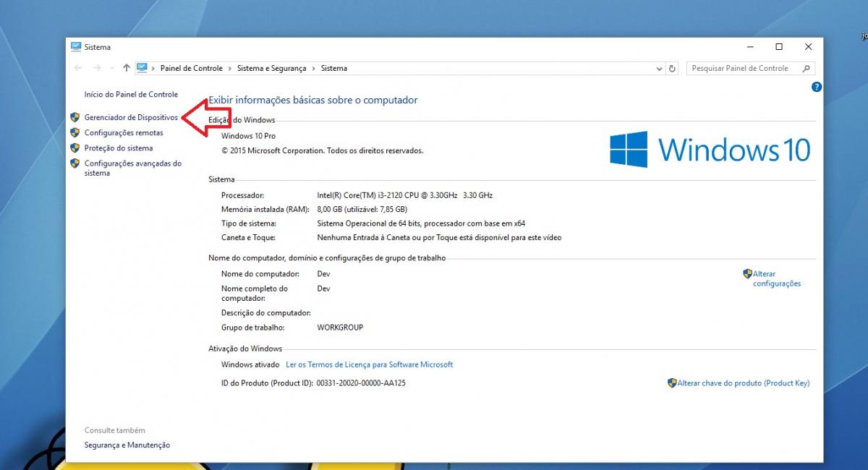Image resolution: width=868 pixels, height=470 pixels.
Task: Click the computer icon in address bar
Action: pyautogui.click(x=142, y=68)
